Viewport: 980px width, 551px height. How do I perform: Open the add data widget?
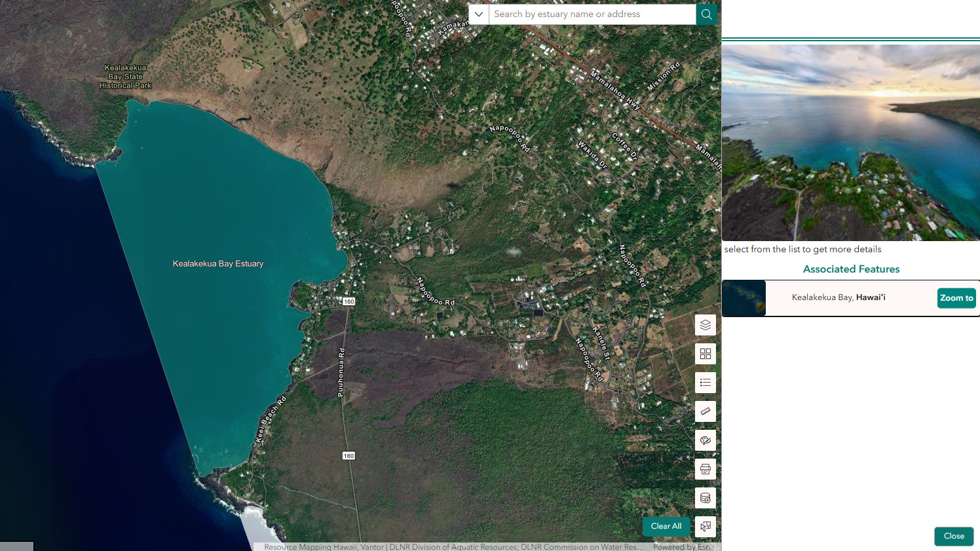[705, 498]
